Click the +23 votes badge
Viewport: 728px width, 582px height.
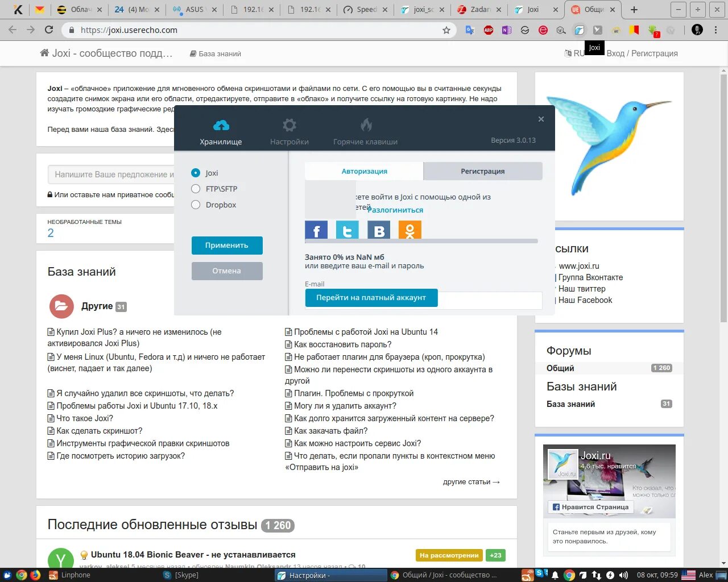[x=496, y=555]
